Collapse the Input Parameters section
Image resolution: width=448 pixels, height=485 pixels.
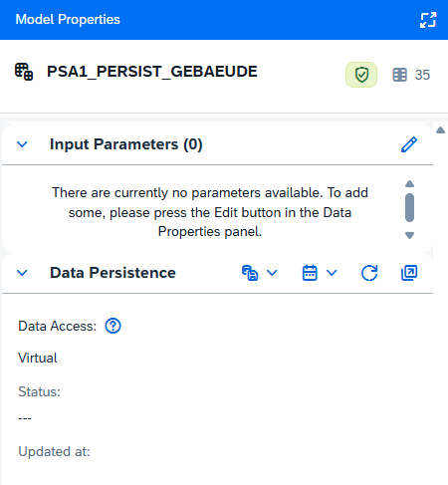tap(22, 144)
